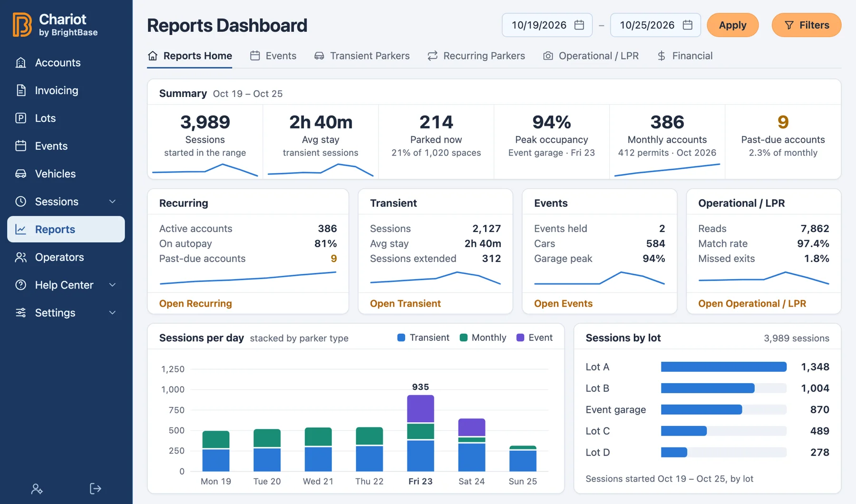
Task: Click the 'Match rate' 97.4% row
Action: pos(763,243)
